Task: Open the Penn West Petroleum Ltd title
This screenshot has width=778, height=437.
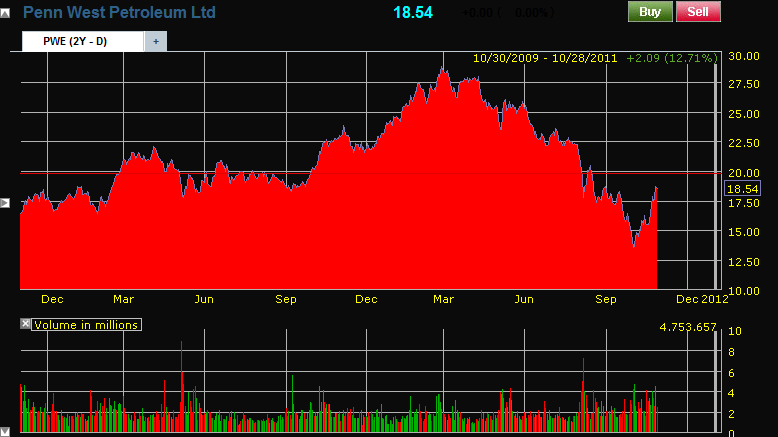Action: [119, 12]
